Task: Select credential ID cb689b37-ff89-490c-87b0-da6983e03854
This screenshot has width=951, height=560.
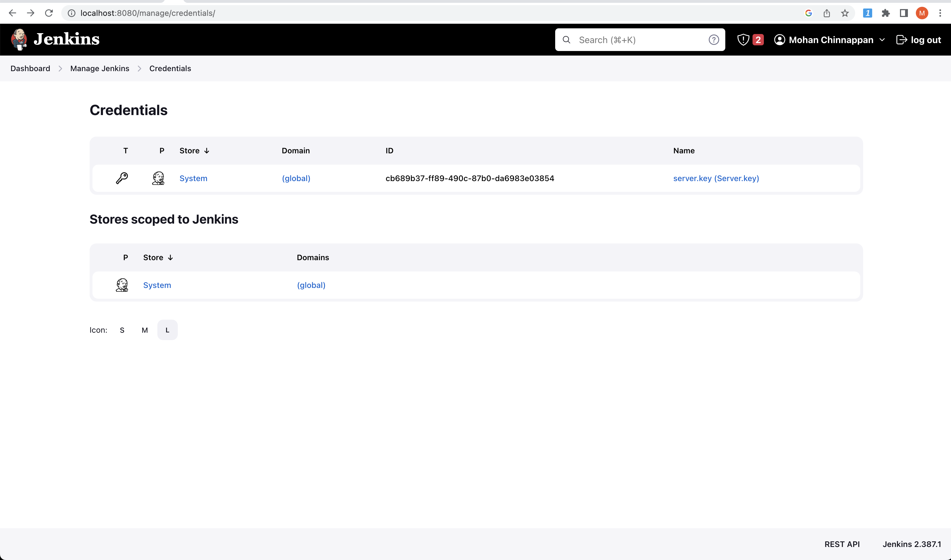Action: tap(470, 178)
